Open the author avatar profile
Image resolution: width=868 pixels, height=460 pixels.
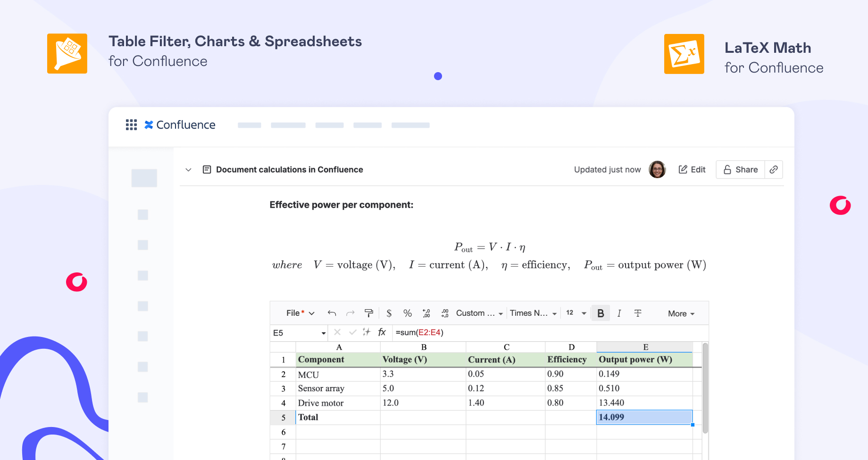(x=657, y=169)
